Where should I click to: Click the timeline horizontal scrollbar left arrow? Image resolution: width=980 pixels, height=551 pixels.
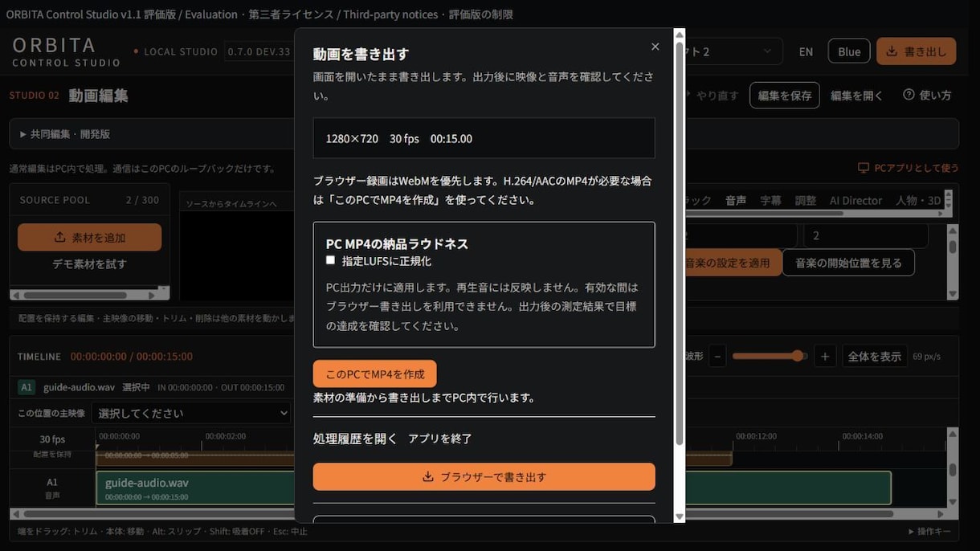point(15,514)
